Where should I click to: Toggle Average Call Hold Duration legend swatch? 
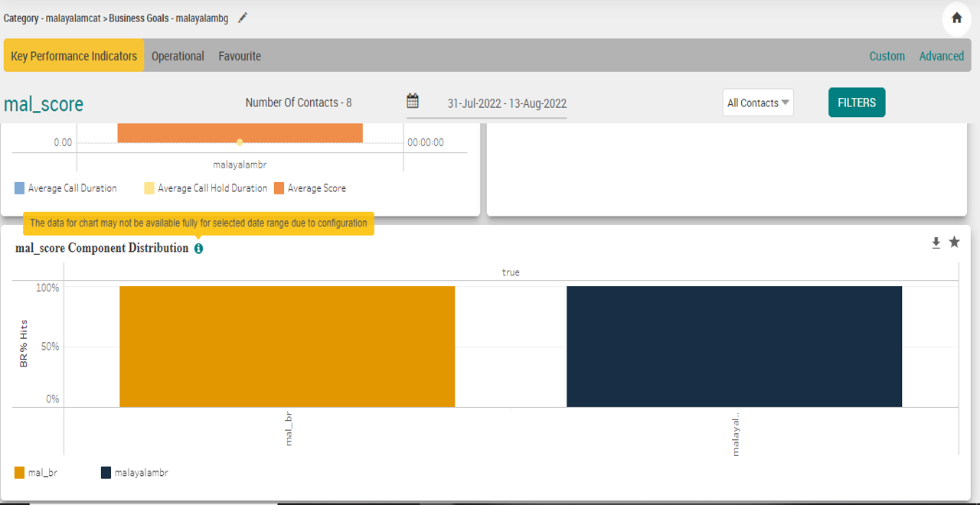(149, 188)
